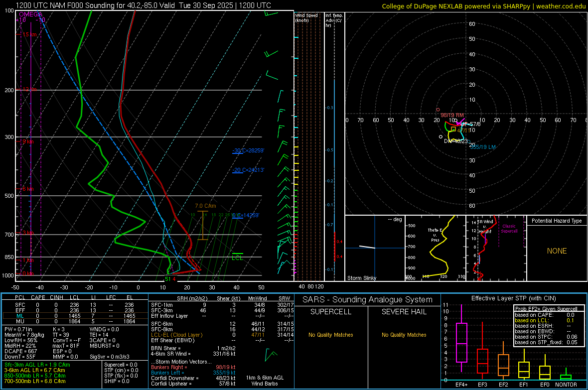Click the white storm slinky line
Viewport: 588px width, 390px height.
367,247
